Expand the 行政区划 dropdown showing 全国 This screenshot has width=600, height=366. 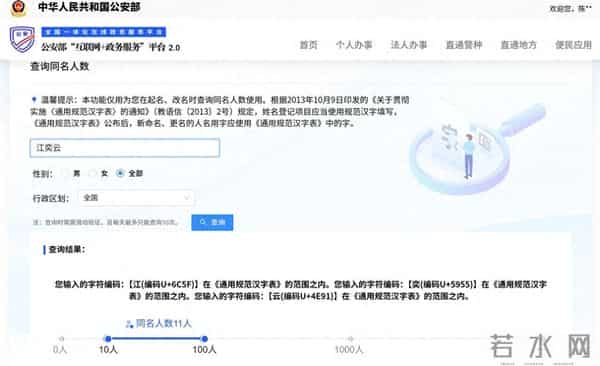point(136,198)
